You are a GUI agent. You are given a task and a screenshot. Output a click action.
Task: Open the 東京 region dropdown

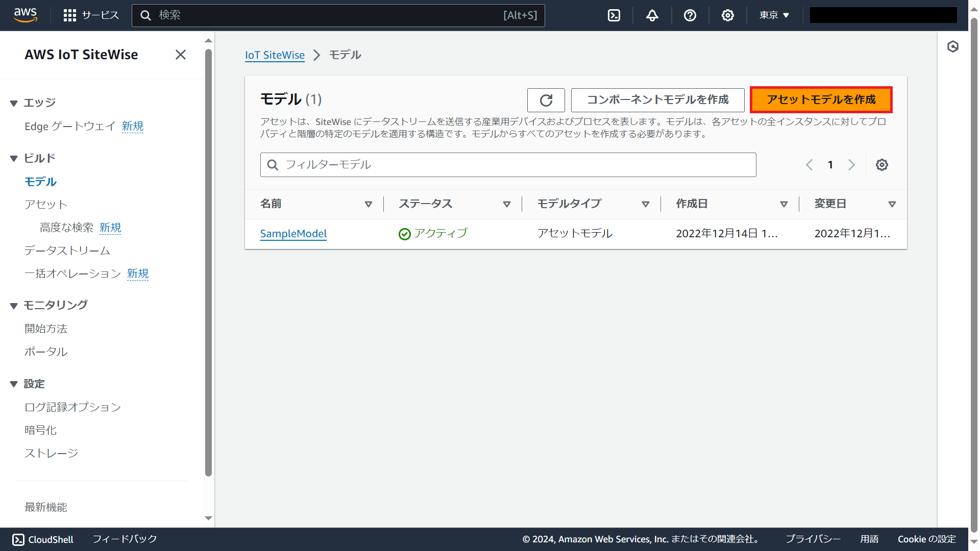tap(774, 15)
